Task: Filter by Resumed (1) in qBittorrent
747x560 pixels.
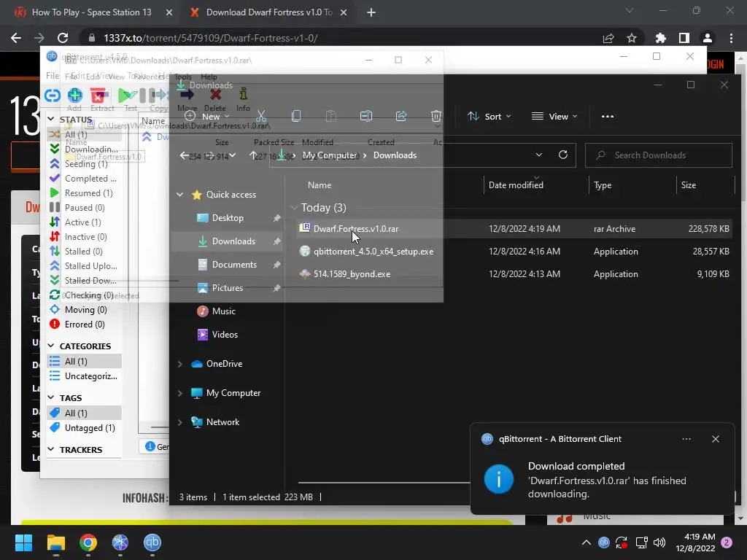Action: (88, 192)
